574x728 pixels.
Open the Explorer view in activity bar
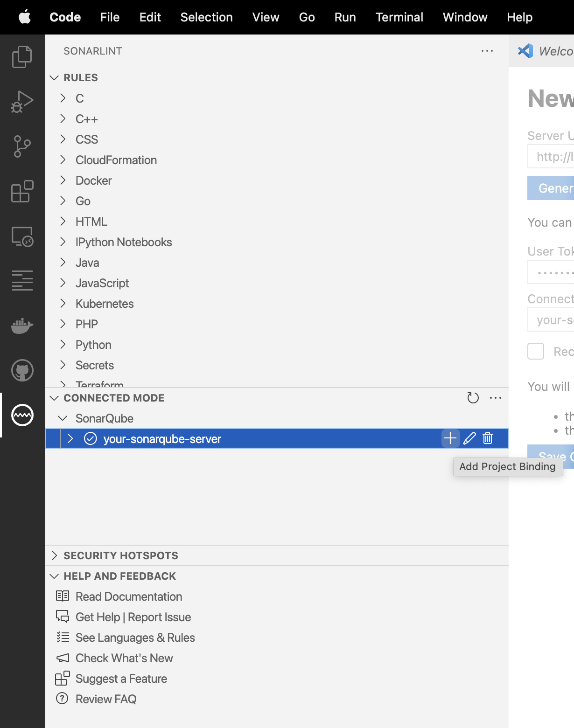click(22, 56)
